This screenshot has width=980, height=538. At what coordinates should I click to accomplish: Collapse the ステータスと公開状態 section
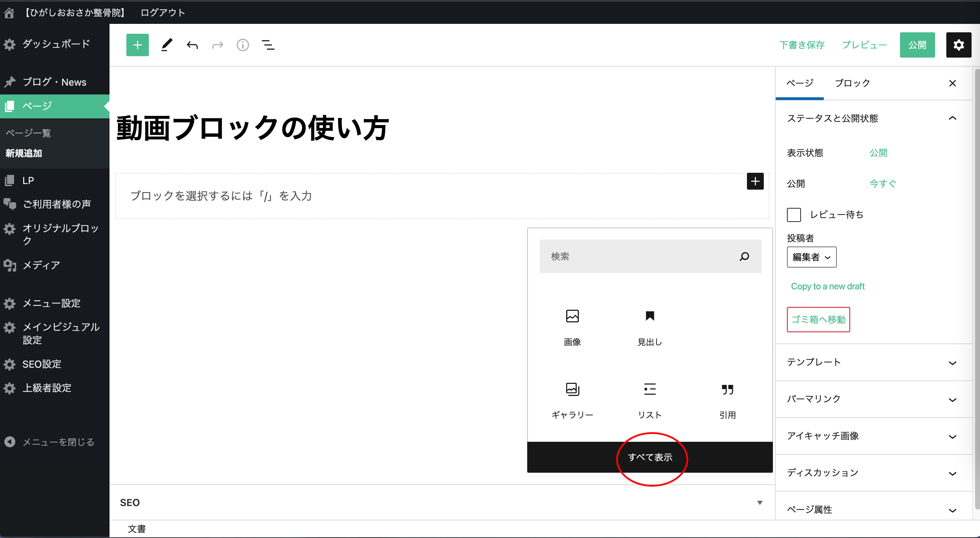[952, 118]
